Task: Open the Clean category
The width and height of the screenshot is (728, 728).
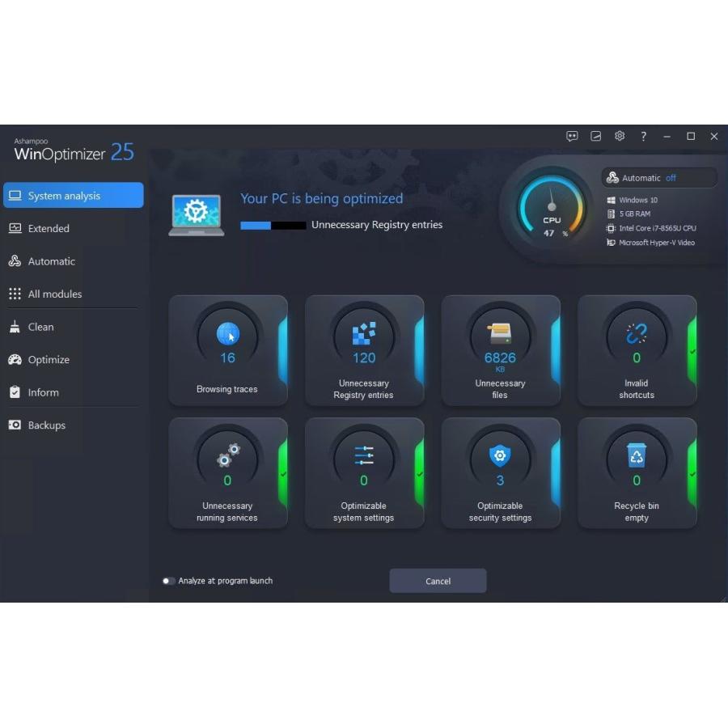Action: [39, 327]
